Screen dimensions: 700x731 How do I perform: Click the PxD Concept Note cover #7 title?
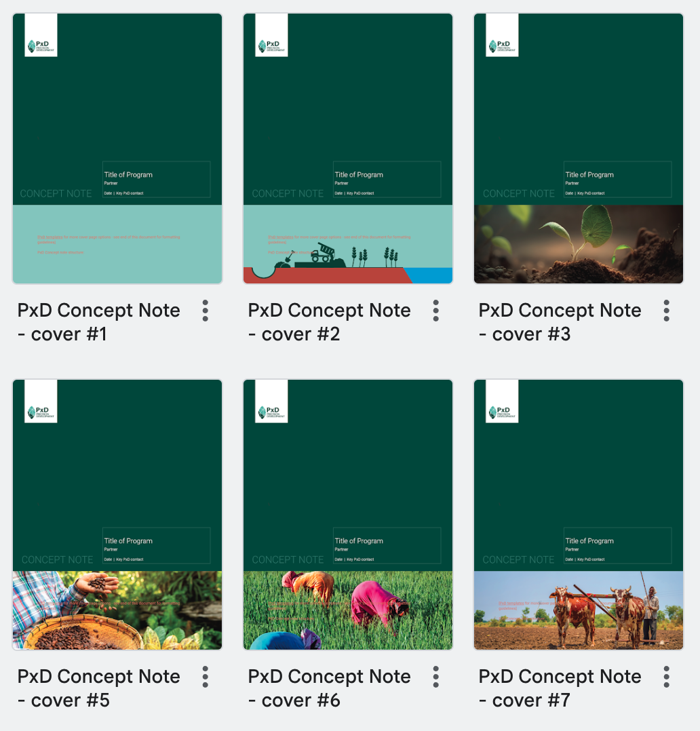tap(560, 688)
